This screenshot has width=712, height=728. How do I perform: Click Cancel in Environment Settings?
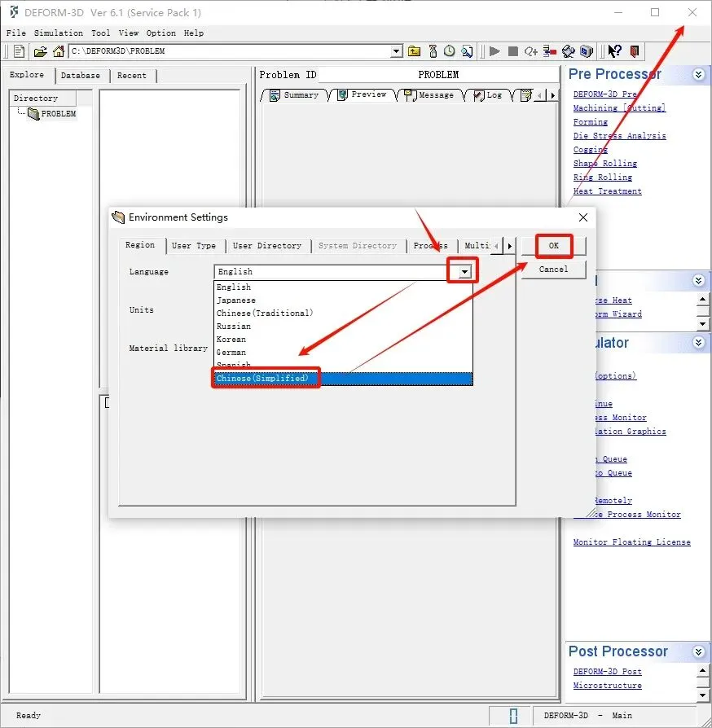[554, 270]
